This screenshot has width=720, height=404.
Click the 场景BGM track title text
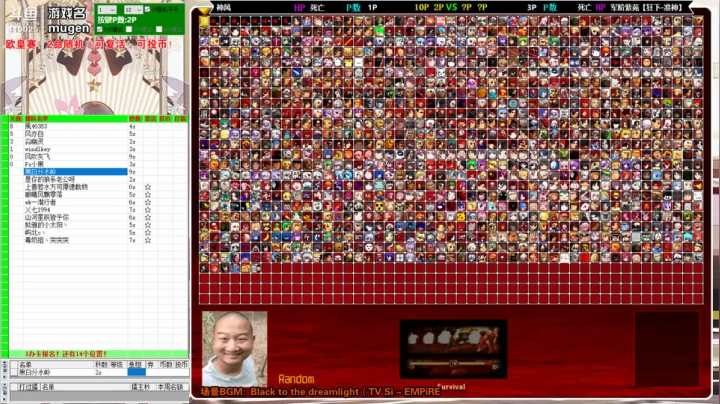(320, 392)
